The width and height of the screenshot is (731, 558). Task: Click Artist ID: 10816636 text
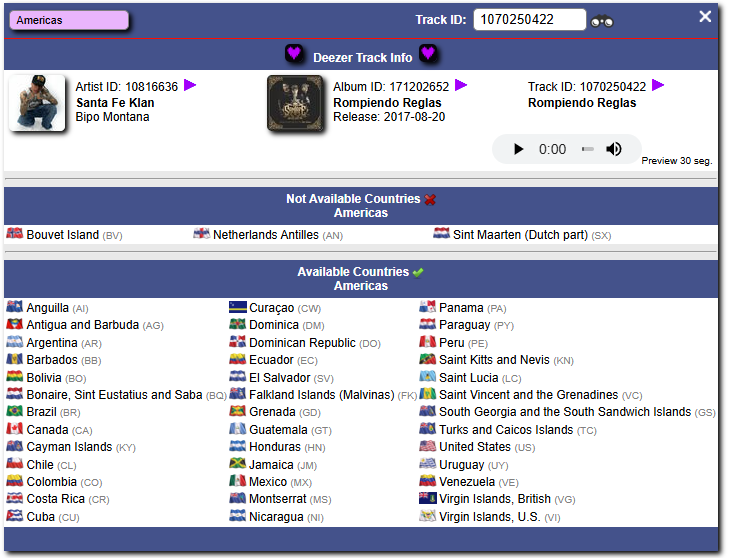127,87
